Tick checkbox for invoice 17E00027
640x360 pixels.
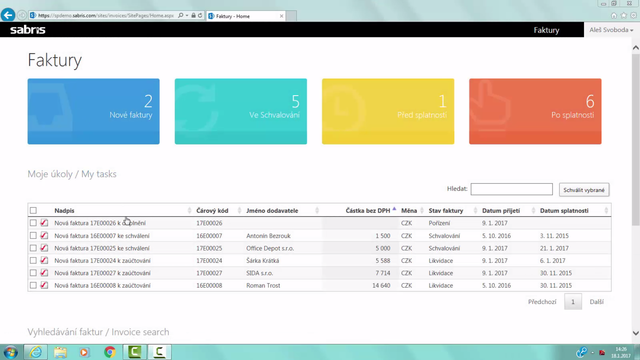(33, 273)
